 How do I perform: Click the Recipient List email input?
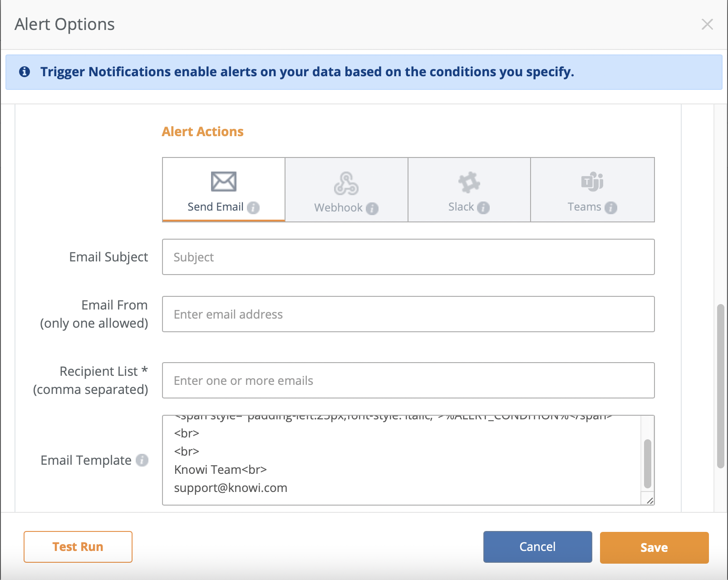(x=408, y=381)
